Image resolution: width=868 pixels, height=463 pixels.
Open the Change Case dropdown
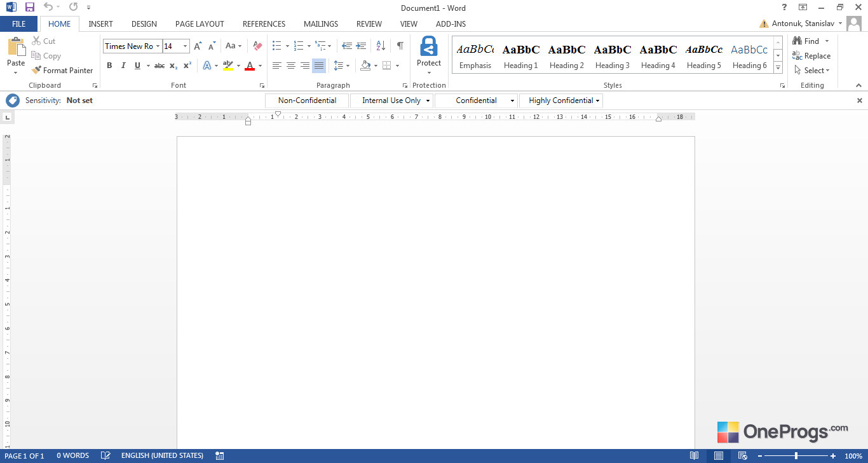tap(233, 46)
